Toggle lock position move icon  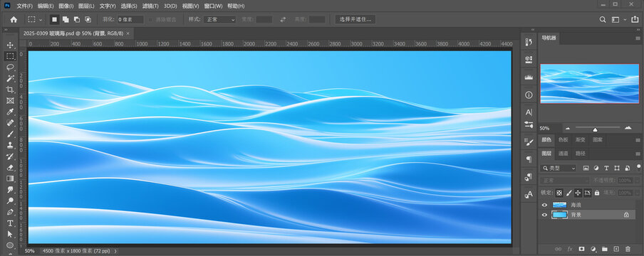pyautogui.click(x=578, y=193)
